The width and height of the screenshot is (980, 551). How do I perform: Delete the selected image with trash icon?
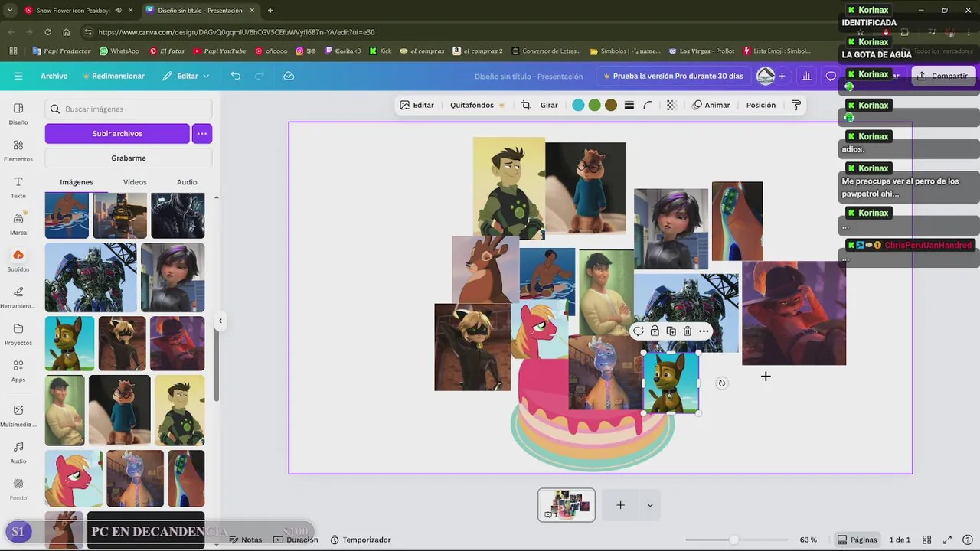point(688,331)
